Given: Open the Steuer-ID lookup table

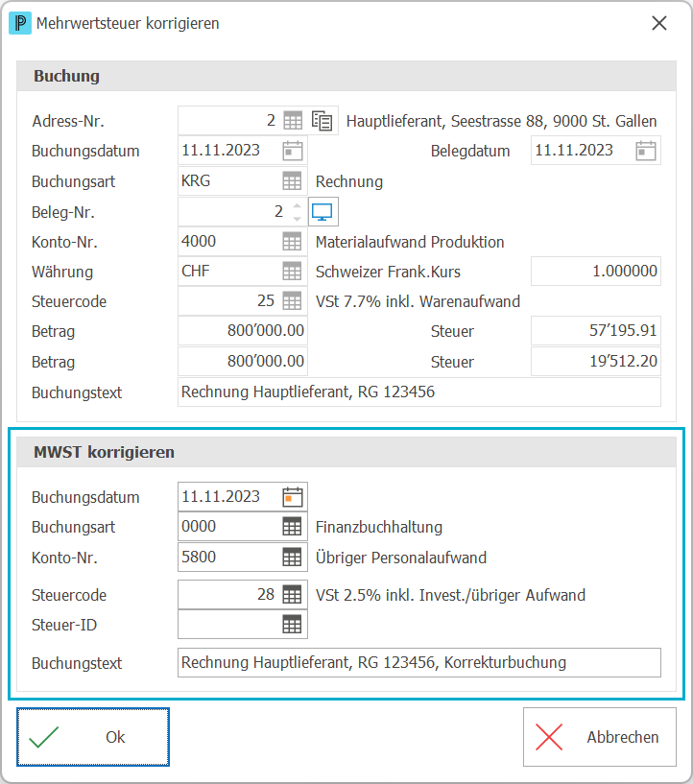Looking at the screenshot, I should click(292, 625).
